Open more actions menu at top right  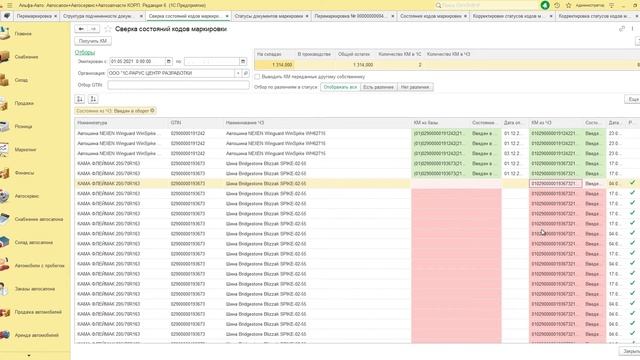pyautogui.click(x=633, y=29)
